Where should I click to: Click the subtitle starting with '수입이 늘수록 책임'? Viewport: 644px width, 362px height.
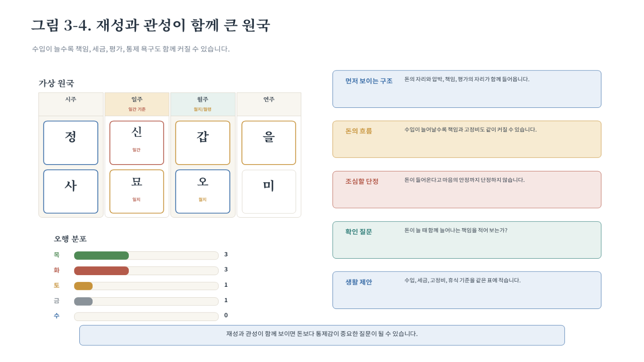131,49
